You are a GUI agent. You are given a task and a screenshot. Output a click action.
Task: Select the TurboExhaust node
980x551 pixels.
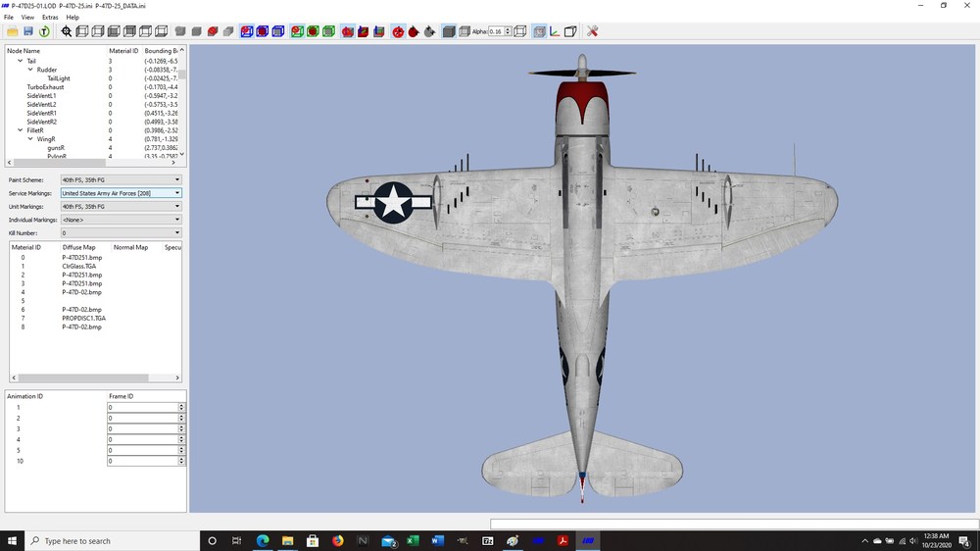[45, 87]
